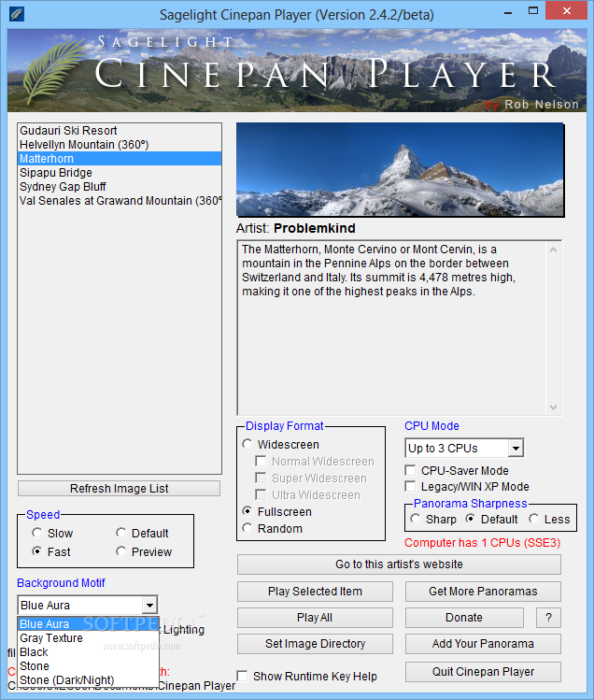The height and width of the screenshot is (700, 594).
Task: Pick Stone from motif list
Action: [x=89, y=666]
